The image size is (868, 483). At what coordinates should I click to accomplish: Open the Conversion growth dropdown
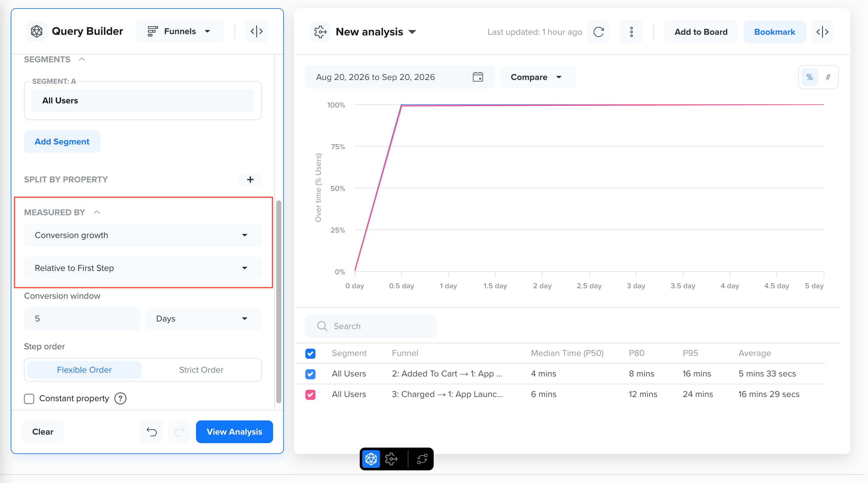pyautogui.click(x=143, y=235)
